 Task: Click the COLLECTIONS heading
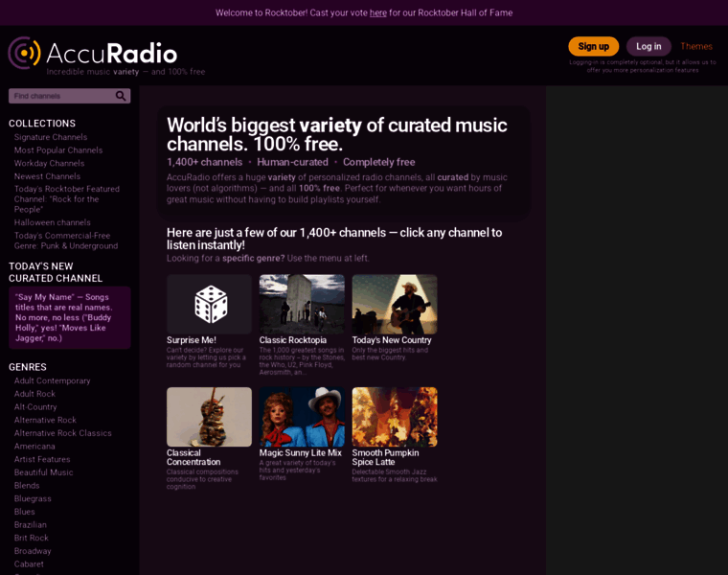[42, 123]
